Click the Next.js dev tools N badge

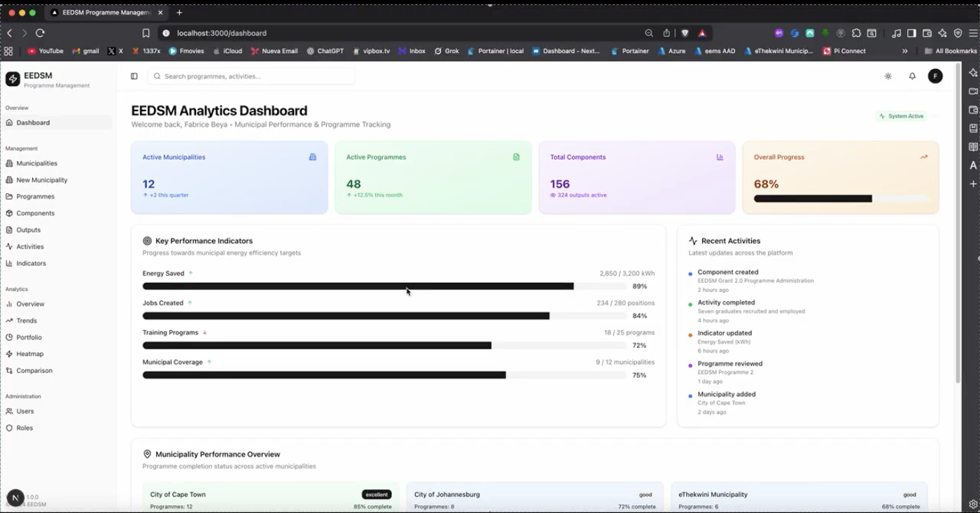pyautogui.click(x=15, y=498)
